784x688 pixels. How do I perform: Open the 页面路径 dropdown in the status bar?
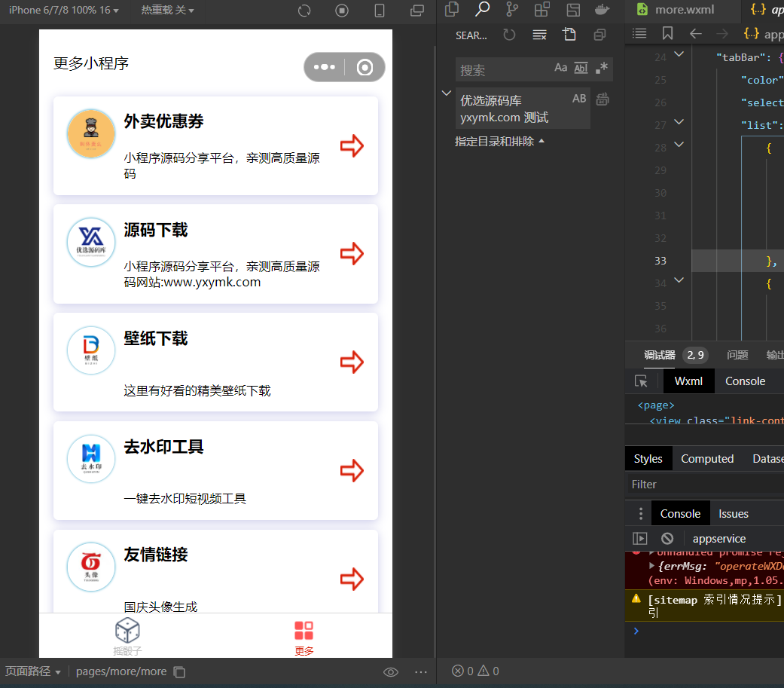[x=33, y=671]
